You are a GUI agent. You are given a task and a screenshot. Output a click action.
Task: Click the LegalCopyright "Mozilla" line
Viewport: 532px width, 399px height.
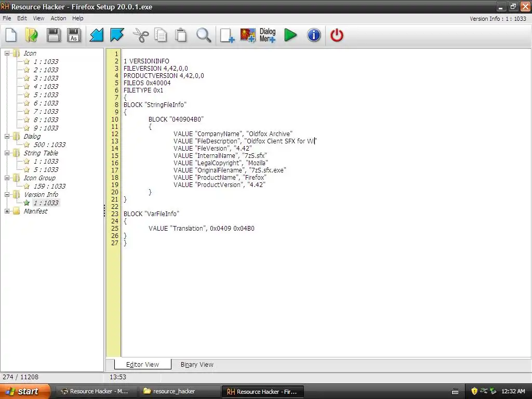220,163
